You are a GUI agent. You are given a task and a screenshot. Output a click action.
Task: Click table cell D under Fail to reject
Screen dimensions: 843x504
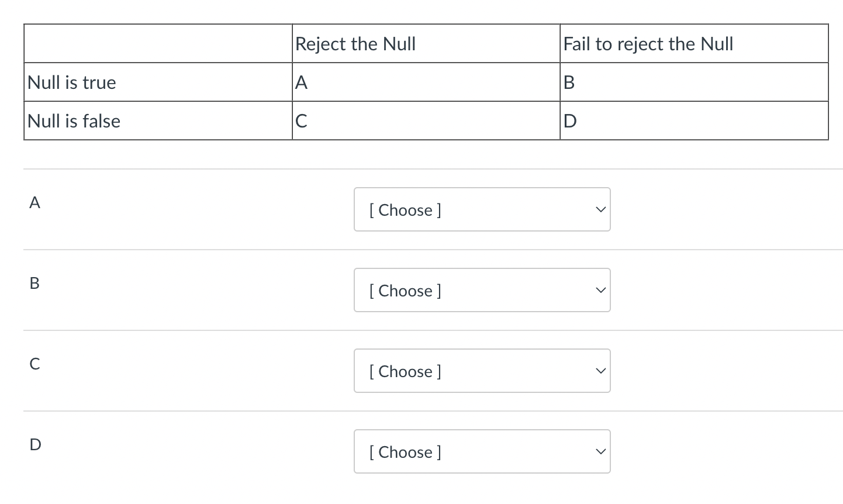tap(569, 121)
